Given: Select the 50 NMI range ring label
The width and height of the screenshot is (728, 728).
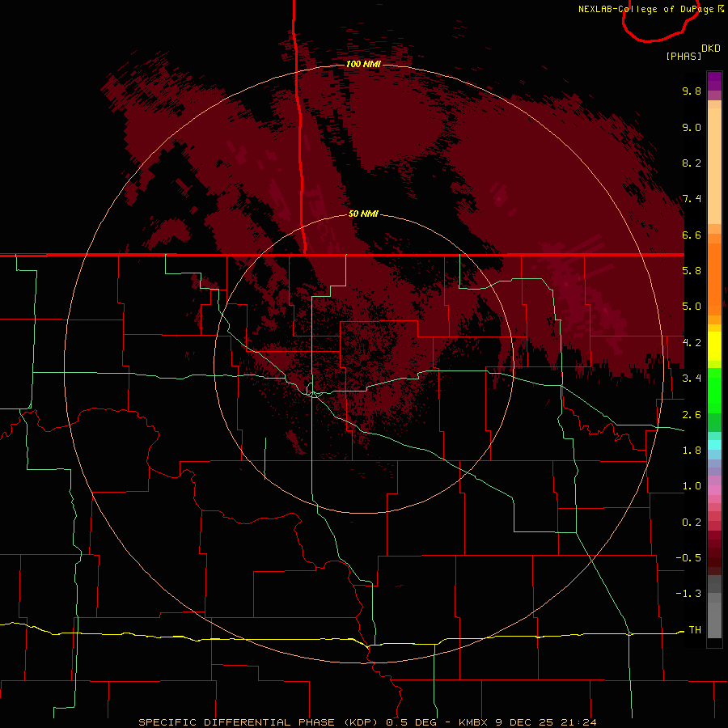Looking at the screenshot, I should pyautogui.click(x=363, y=214).
